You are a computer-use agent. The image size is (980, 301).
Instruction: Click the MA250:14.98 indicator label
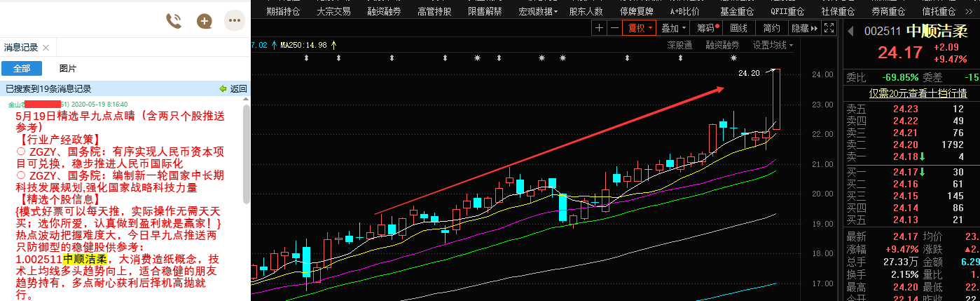(x=303, y=45)
